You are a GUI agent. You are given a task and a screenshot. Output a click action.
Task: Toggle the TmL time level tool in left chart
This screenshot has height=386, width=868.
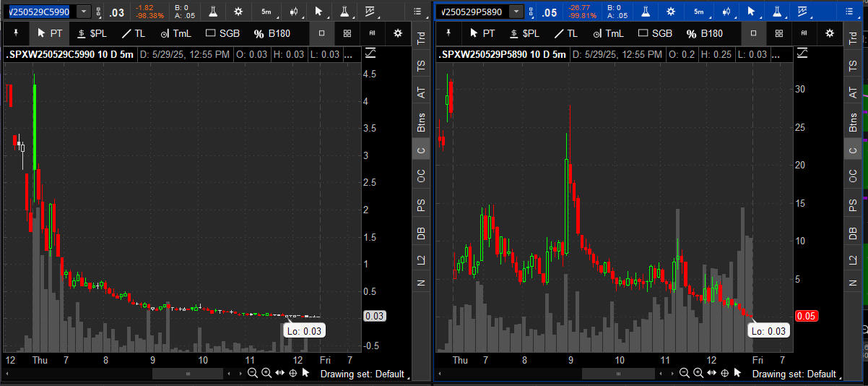pyautogui.click(x=175, y=33)
